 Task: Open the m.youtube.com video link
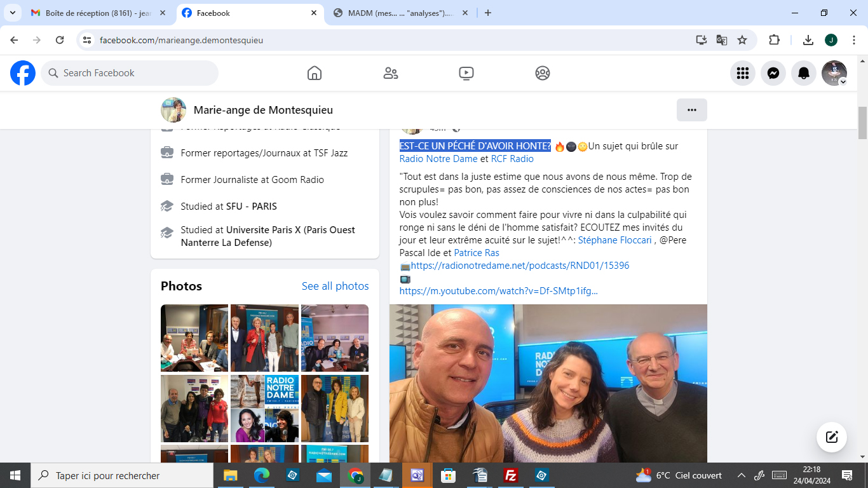pyautogui.click(x=499, y=291)
